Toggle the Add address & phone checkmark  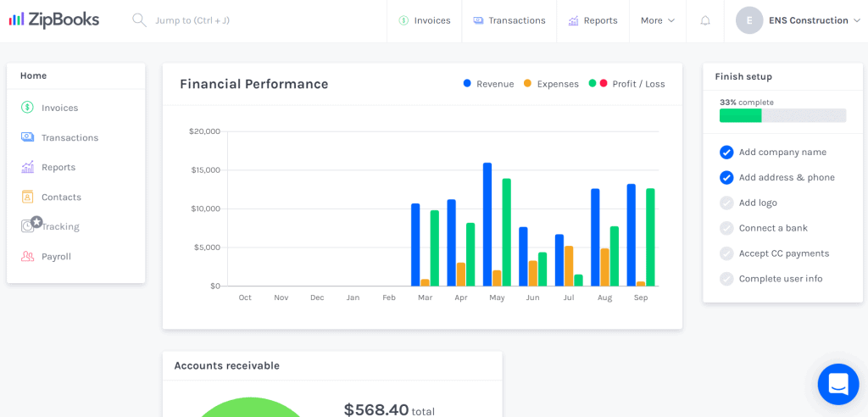pos(726,178)
